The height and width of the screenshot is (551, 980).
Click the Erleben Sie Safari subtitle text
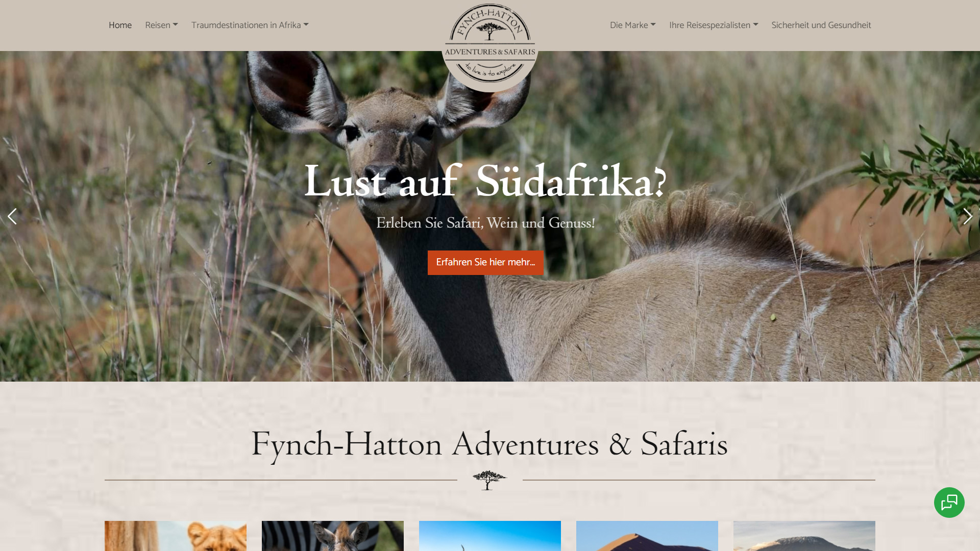(x=485, y=223)
